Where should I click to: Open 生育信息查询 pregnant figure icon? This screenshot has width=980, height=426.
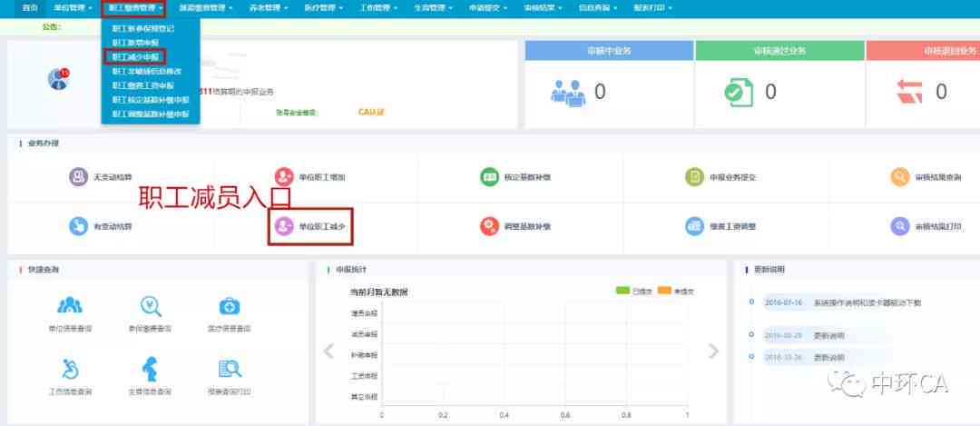(x=150, y=369)
